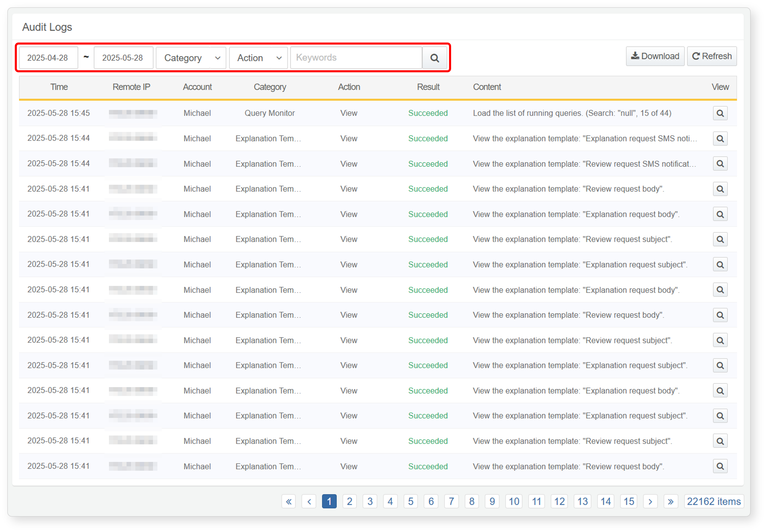This screenshot has height=532, width=766.
Task: Open details for "Explanation request SMS noti…" row
Action: pos(720,139)
